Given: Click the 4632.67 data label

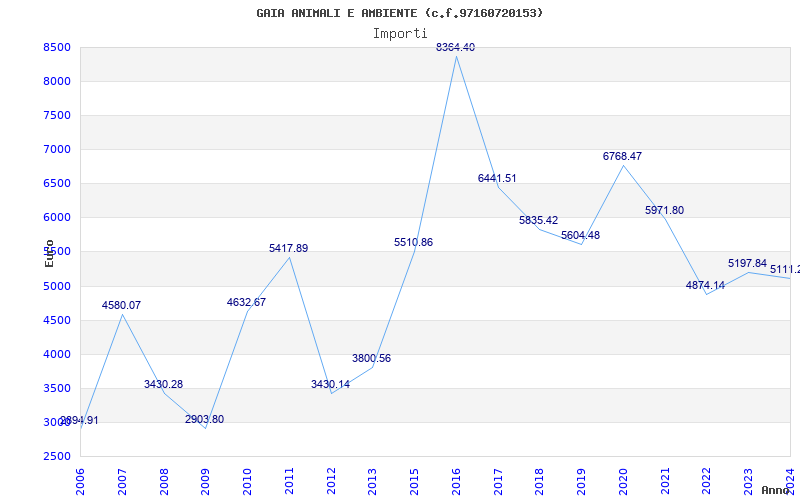Looking at the screenshot, I should pyautogui.click(x=246, y=303).
